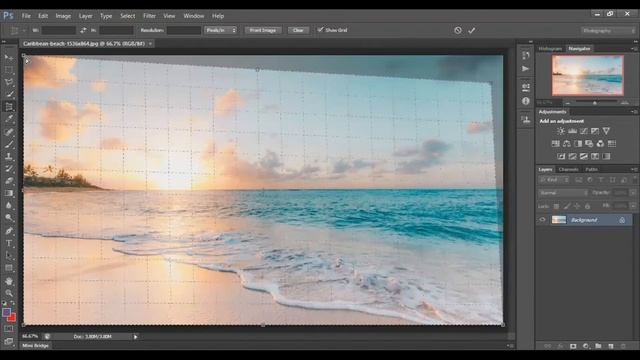Toggle lock image pixels brush icon

pyautogui.click(x=567, y=206)
